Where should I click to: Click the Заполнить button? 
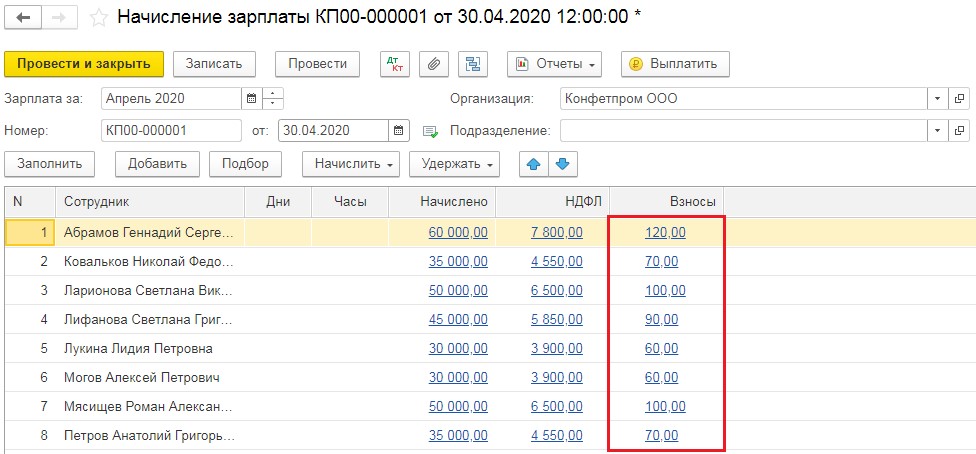tap(49, 163)
